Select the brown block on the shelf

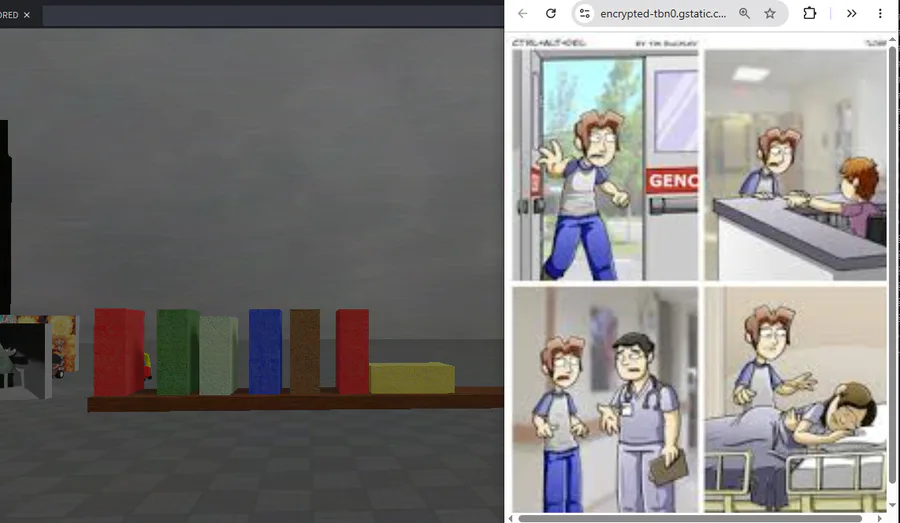click(305, 351)
